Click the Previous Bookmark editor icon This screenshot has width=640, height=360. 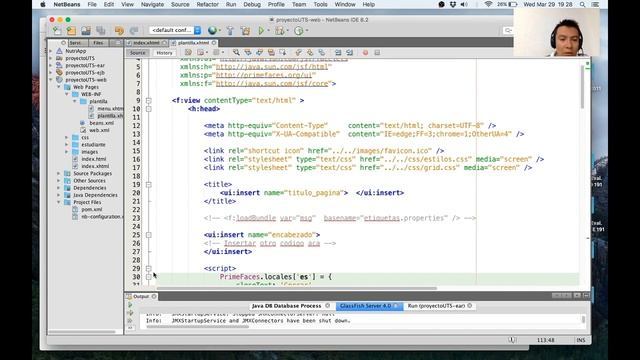point(298,53)
